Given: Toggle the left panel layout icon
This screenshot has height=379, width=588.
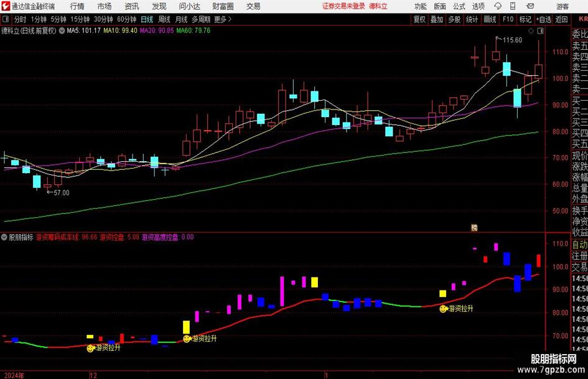Looking at the screenshot, I should click(x=5, y=19).
